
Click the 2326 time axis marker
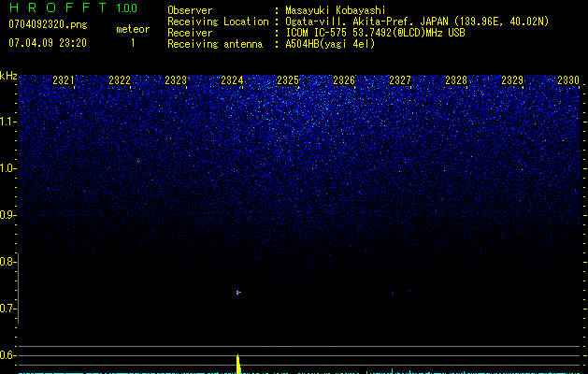point(344,80)
